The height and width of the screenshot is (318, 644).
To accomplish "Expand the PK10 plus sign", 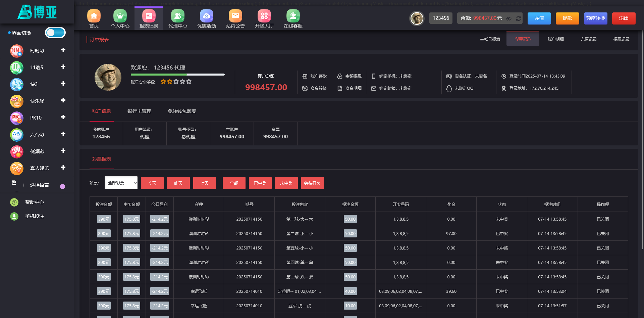I will (x=63, y=117).
